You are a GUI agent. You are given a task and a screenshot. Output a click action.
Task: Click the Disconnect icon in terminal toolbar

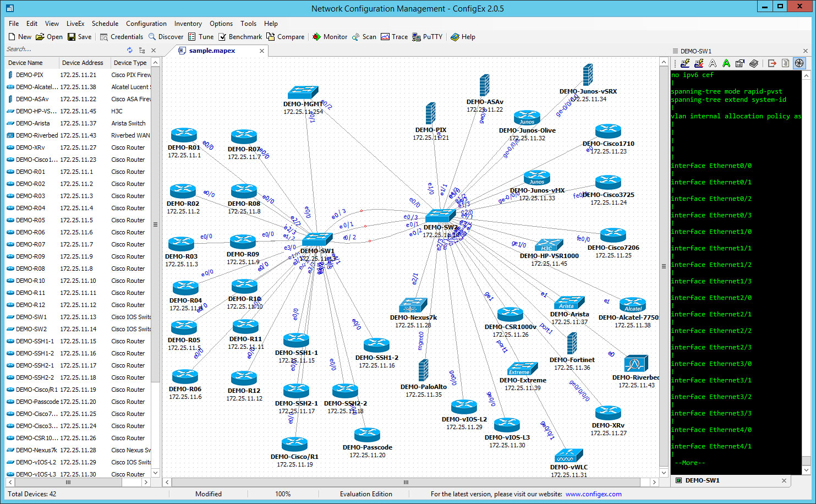(699, 63)
